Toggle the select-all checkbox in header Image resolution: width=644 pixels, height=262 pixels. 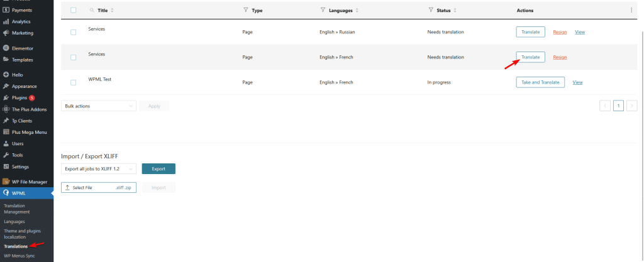coord(74,11)
